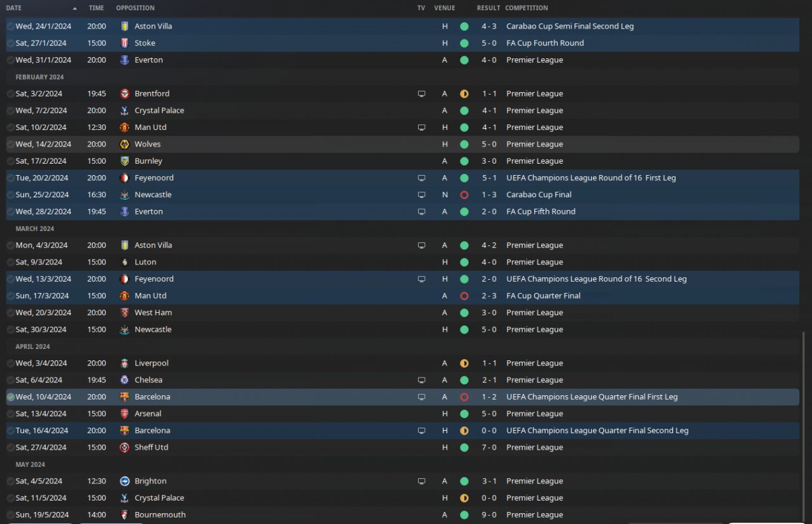Click the Barcelona club badge on 10/4/2024

(124, 397)
